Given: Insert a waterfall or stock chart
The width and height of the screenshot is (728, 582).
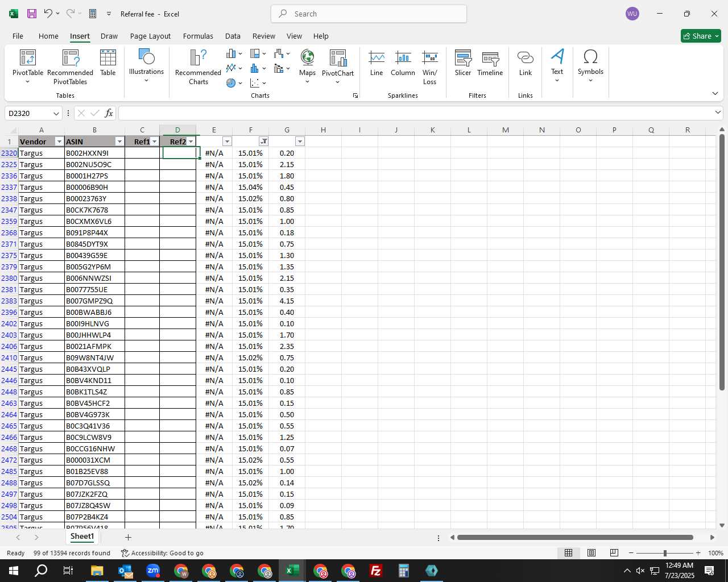Looking at the screenshot, I should click(x=282, y=53).
